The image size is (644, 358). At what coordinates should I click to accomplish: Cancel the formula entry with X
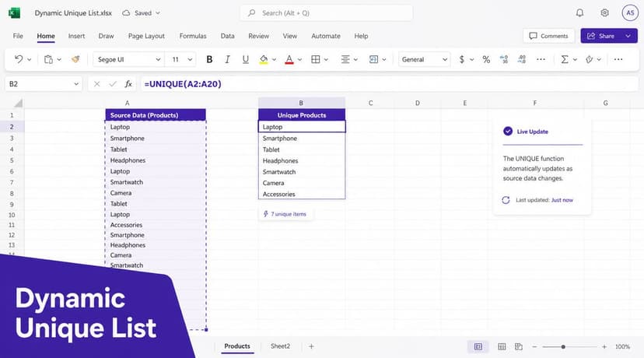(97, 84)
